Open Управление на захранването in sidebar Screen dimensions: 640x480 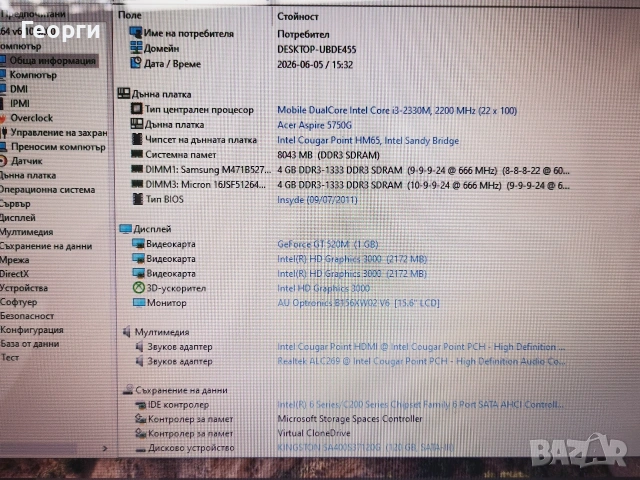[59, 133]
